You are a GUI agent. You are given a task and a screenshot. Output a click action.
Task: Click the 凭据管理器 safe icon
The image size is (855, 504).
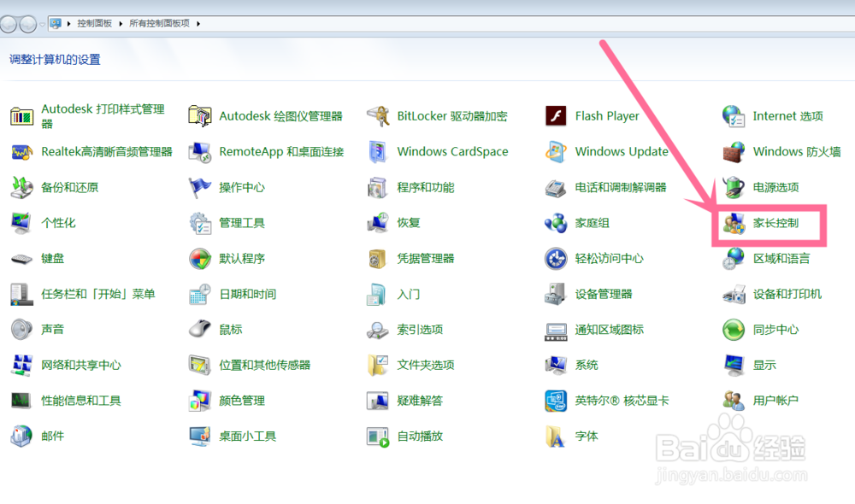(377, 259)
